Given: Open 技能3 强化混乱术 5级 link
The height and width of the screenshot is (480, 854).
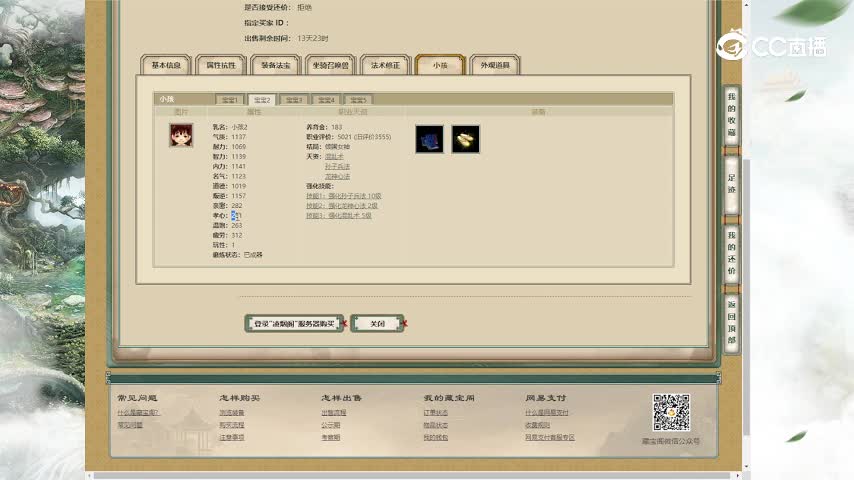Looking at the screenshot, I should [x=339, y=216].
